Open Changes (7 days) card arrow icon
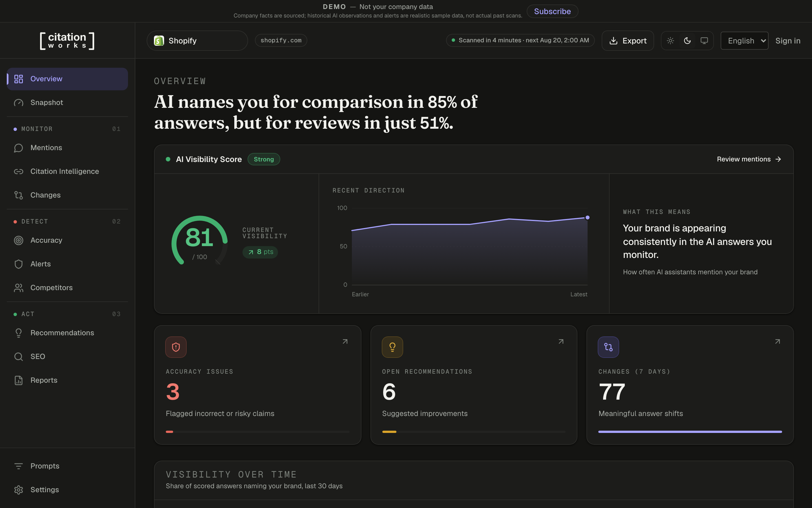The width and height of the screenshot is (812, 508). click(777, 342)
